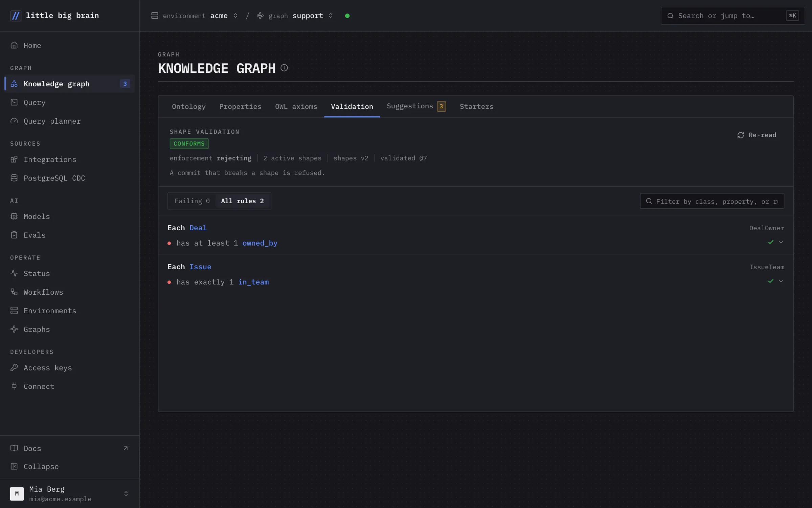Open Status via its activity icon
The width and height of the screenshot is (812, 508).
click(x=14, y=273)
